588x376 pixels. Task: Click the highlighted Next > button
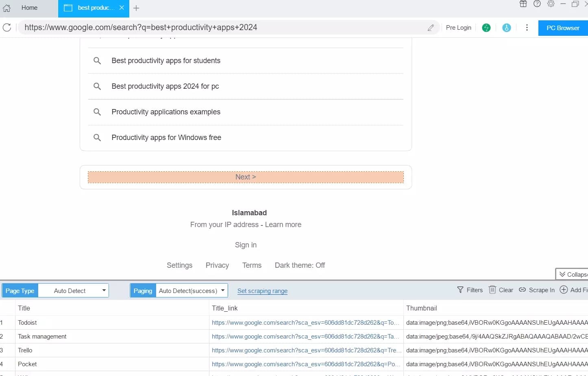tap(246, 177)
